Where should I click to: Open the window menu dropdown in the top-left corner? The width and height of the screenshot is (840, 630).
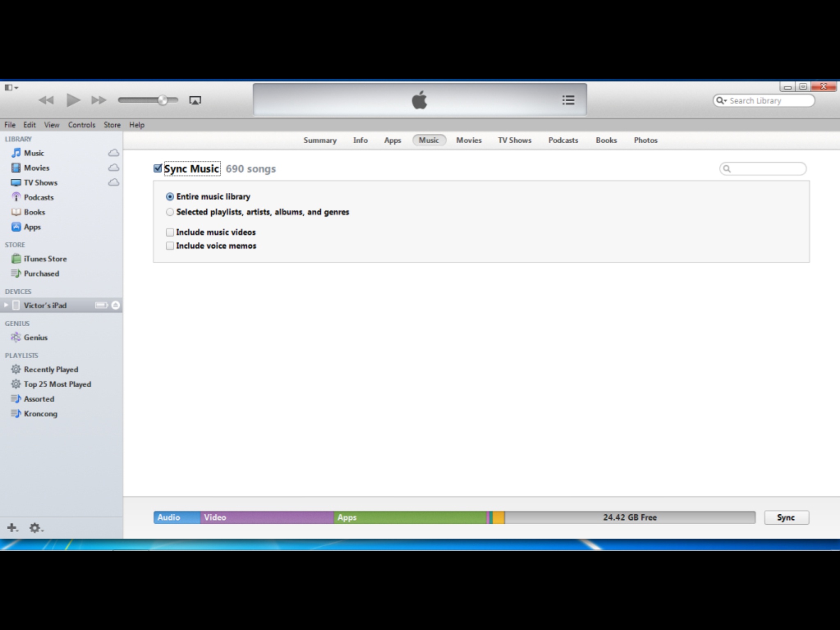point(11,87)
